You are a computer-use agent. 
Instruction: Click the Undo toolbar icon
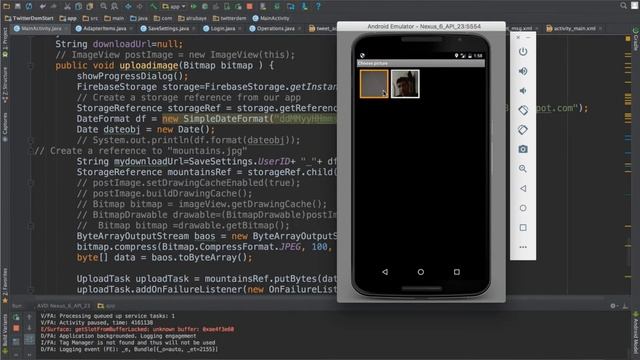click(x=43, y=6)
